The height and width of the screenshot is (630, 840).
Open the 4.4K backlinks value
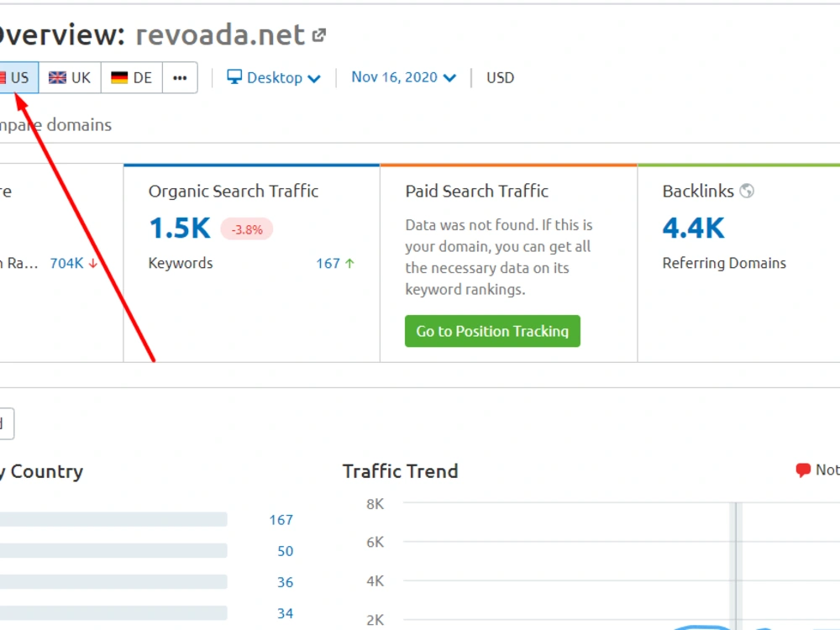point(693,228)
